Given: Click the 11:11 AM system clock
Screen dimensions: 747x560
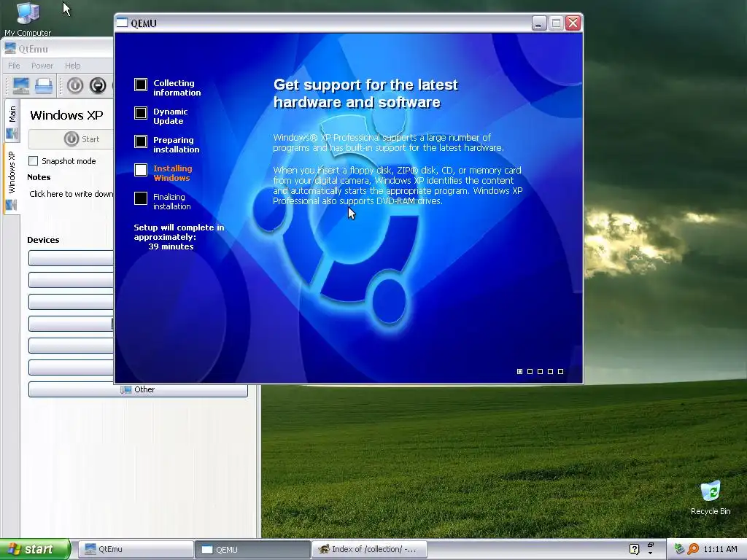Looking at the screenshot, I should pyautogui.click(x=720, y=549).
